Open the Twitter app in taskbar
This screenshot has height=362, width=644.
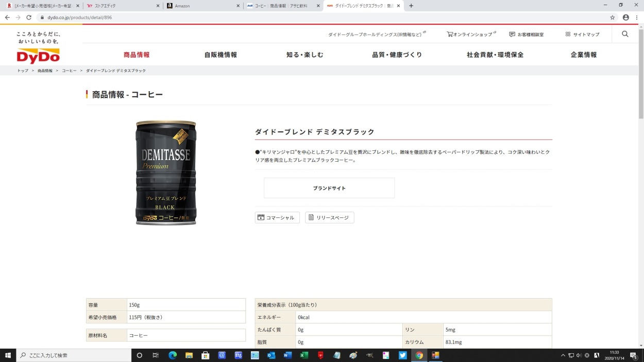pos(402,355)
